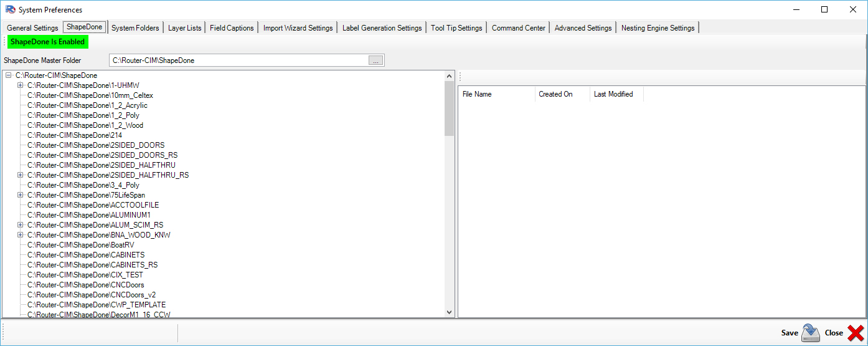This screenshot has width=868, height=346.
Task: Expand the 75LifeSpan folder node
Action: [x=21, y=195]
